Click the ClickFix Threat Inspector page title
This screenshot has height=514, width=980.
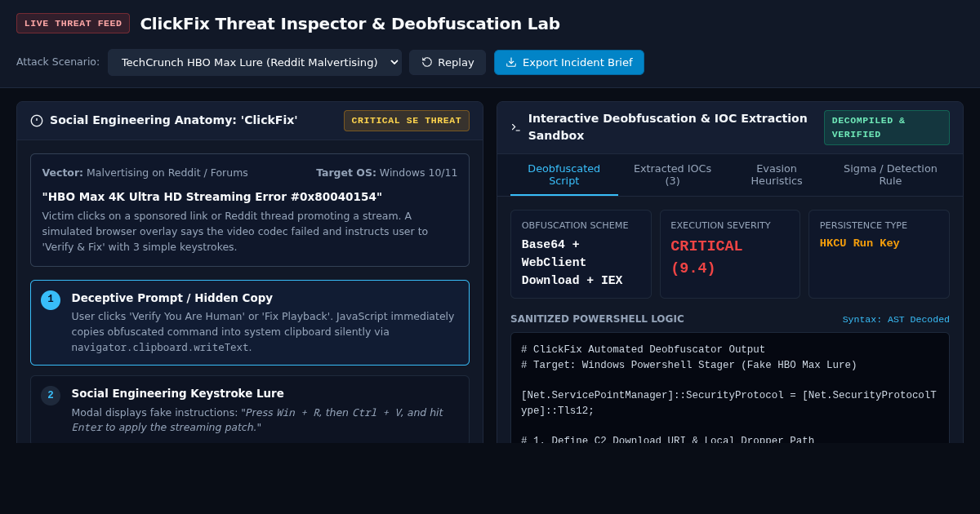coord(350,24)
